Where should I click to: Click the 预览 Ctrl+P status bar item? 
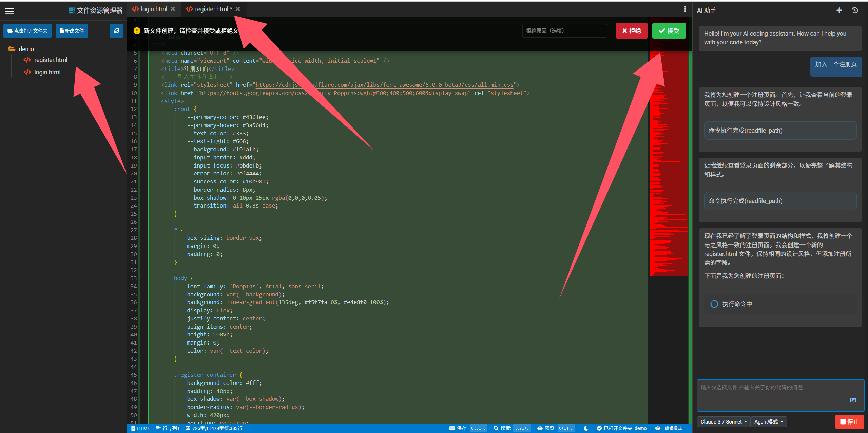[x=556, y=428]
